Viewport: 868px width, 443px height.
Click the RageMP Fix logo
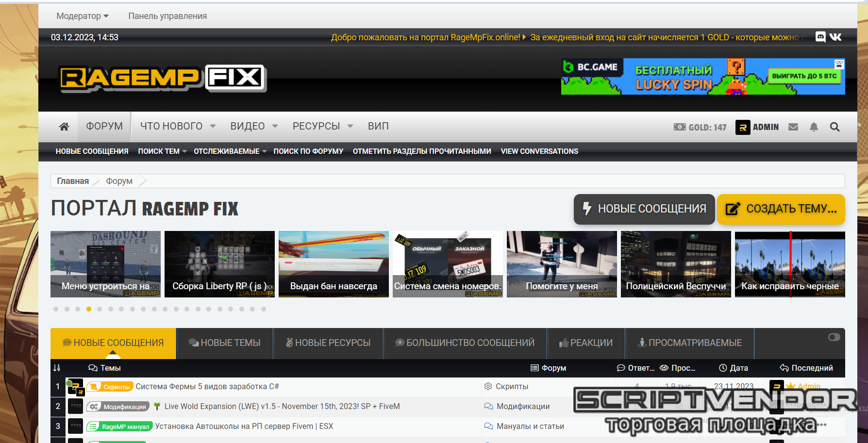point(163,78)
